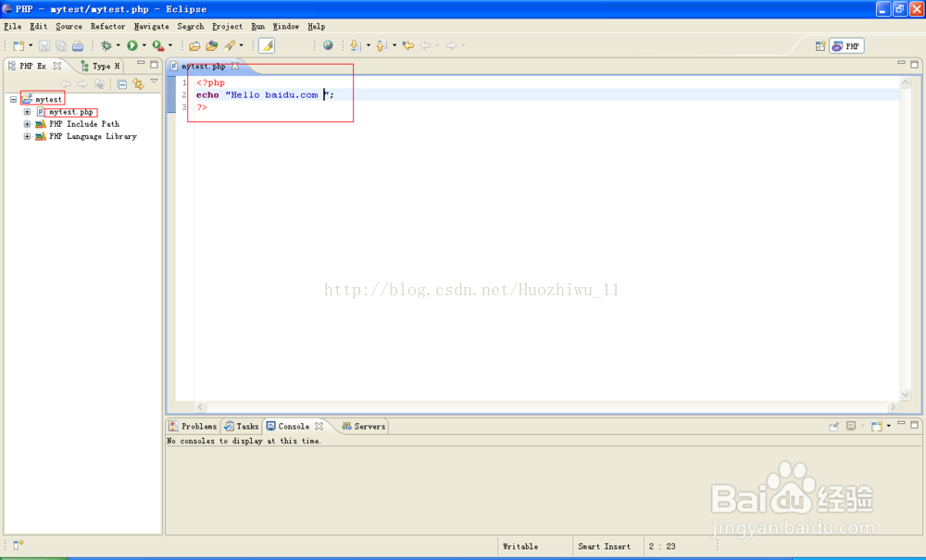The height and width of the screenshot is (560, 926).
Task: Select the PHP perspective button
Action: 846,46
